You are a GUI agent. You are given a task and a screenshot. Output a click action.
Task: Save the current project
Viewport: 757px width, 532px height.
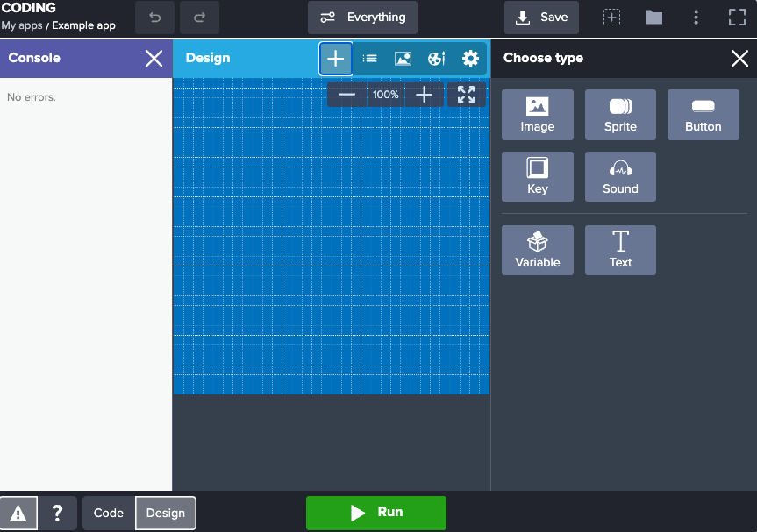541,17
